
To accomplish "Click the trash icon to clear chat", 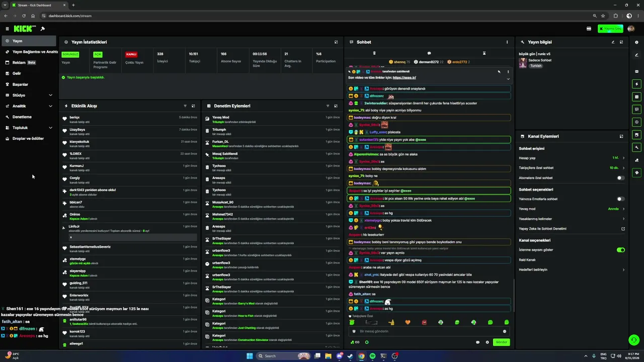I will click(x=374, y=53).
